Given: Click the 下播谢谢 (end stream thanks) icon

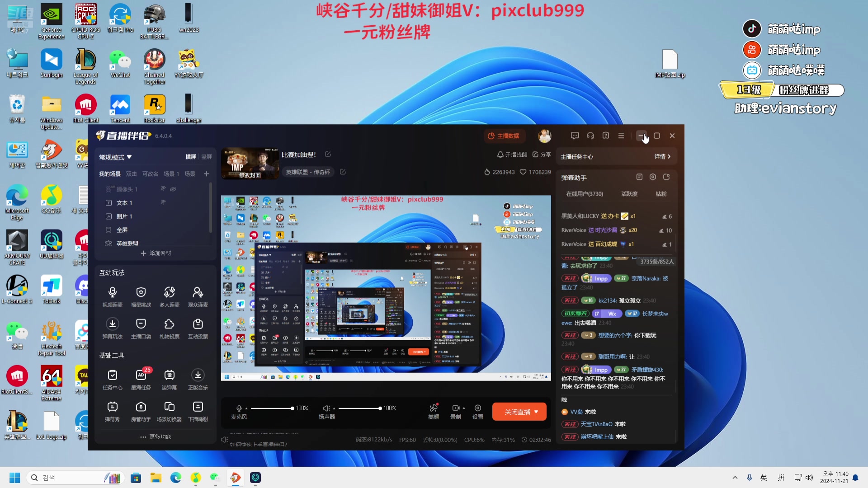Looking at the screenshot, I should click(x=198, y=407).
